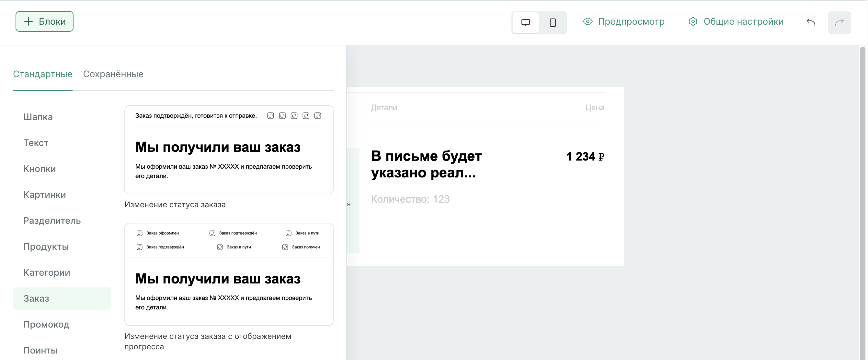Click plus icon in Блоки button
Image resolution: width=868 pixels, height=360 pixels.
coord(29,22)
